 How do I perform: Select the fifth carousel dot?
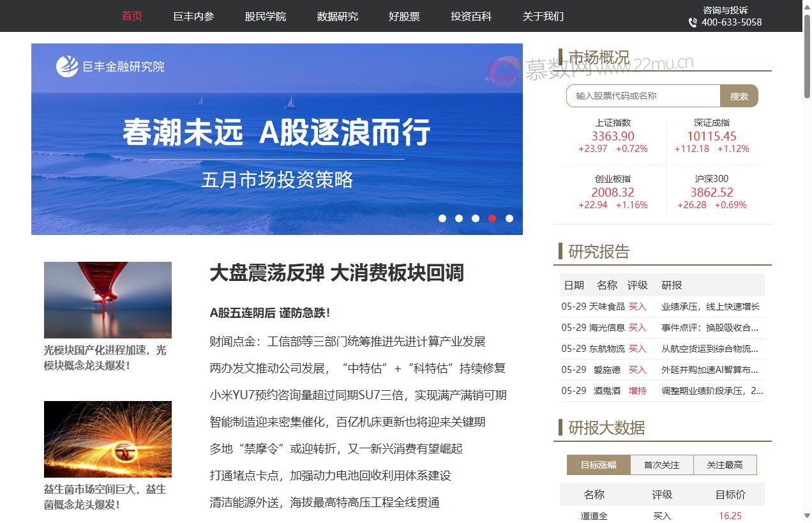pos(509,218)
